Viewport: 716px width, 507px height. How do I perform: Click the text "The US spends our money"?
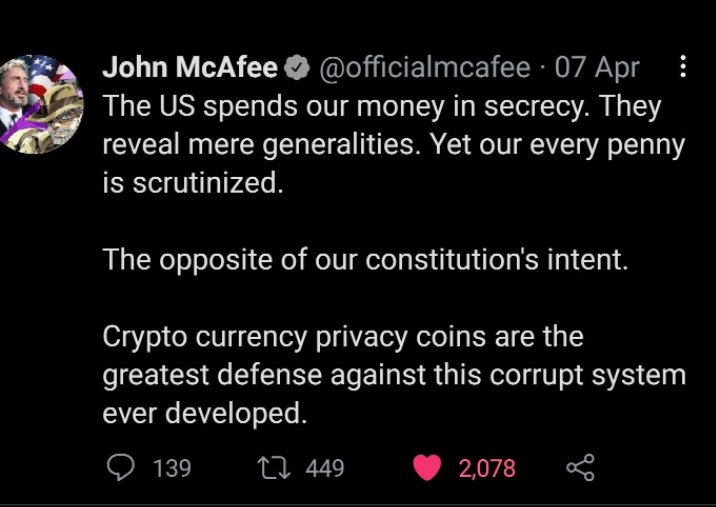click(242, 106)
